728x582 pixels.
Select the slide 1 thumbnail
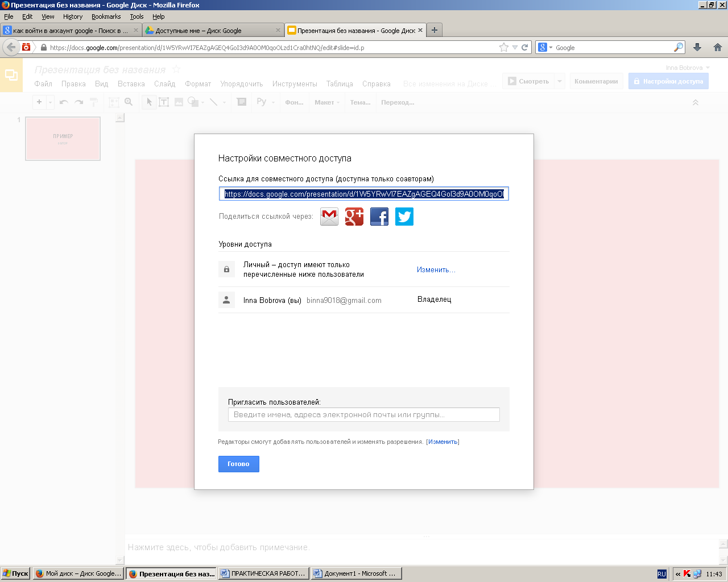click(63, 139)
